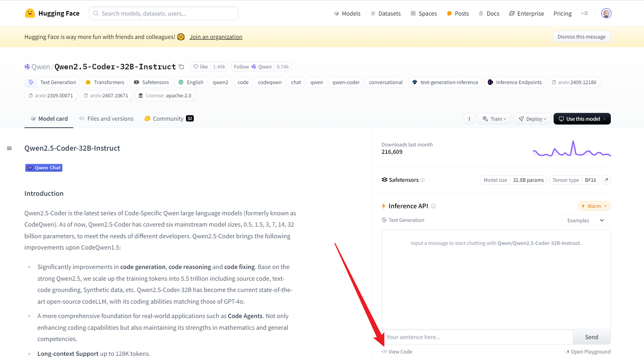Open the 9.74k followers count
This screenshot has width=644, height=357.
pos(283,67)
